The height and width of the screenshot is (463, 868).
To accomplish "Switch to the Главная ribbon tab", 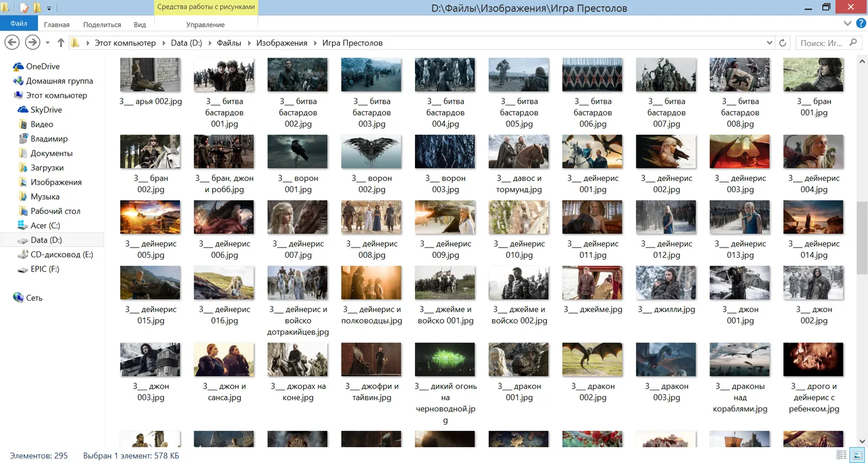I will (x=56, y=24).
